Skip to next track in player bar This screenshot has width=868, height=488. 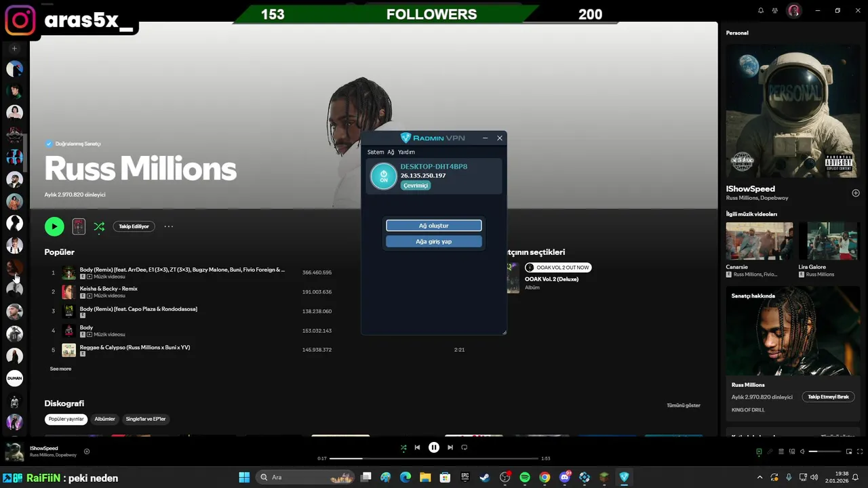coord(450,447)
